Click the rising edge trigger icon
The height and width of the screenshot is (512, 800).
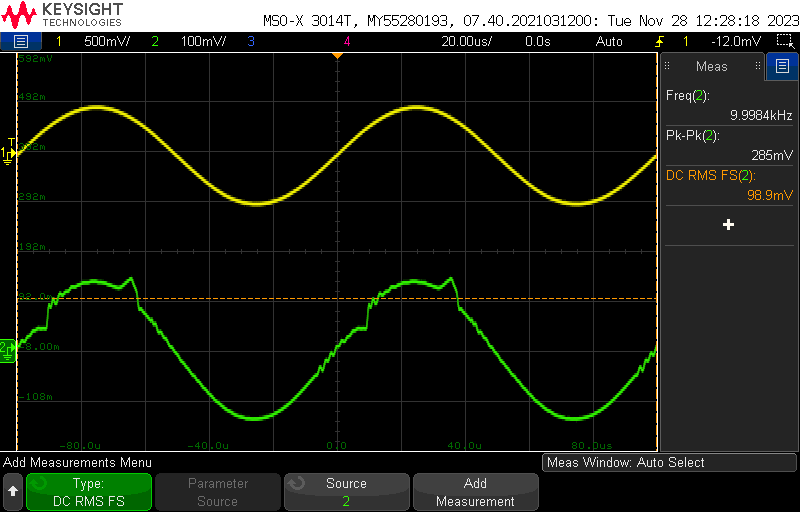(659, 41)
